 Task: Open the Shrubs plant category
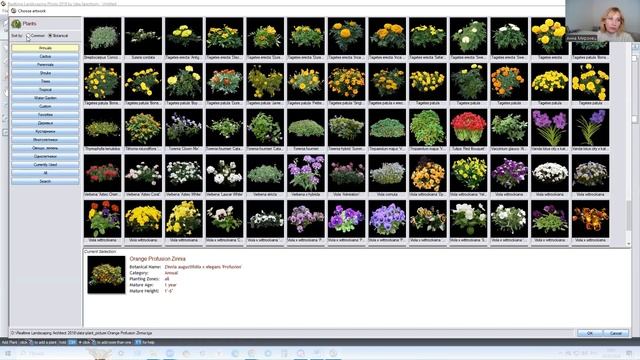pyautogui.click(x=45, y=73)
